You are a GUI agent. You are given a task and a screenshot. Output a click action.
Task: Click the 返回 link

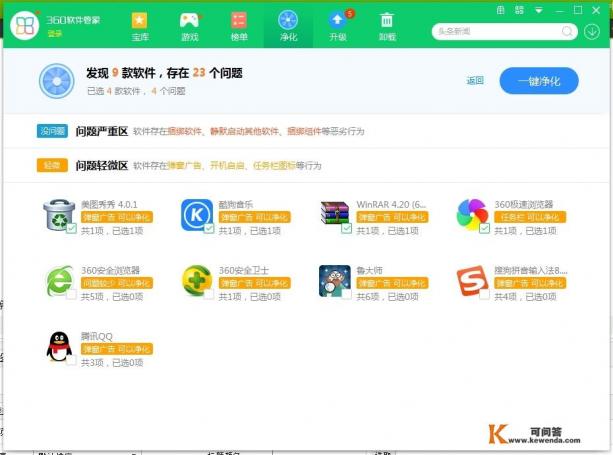[475, 81]
